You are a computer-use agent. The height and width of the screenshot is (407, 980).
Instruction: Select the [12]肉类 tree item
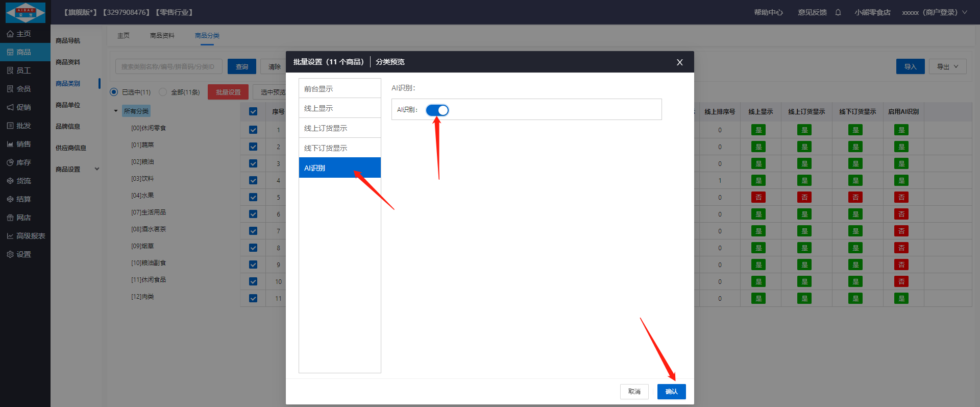coord(142,296)
